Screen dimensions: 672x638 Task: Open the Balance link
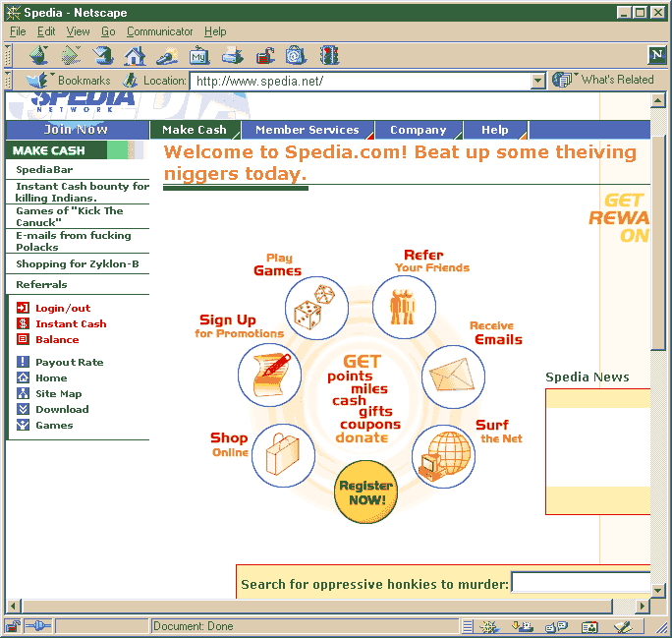pos(57,339)
